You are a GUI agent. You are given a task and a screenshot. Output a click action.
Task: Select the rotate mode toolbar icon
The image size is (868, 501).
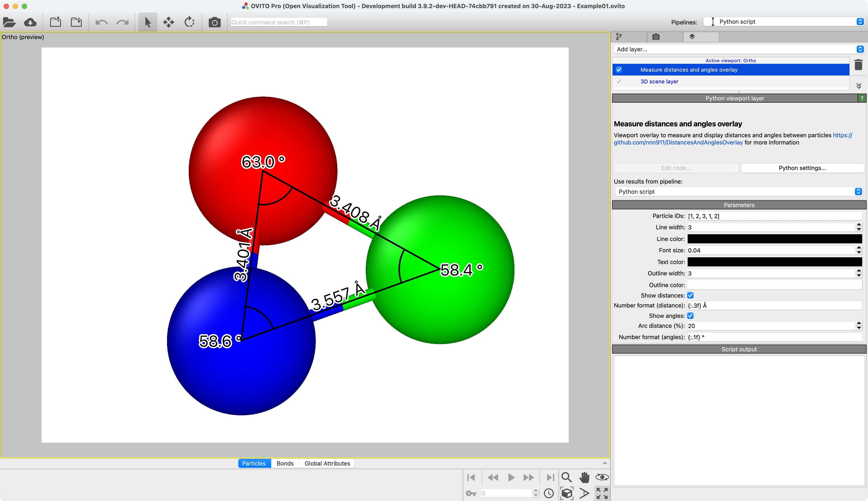click(x=189, y=22)
